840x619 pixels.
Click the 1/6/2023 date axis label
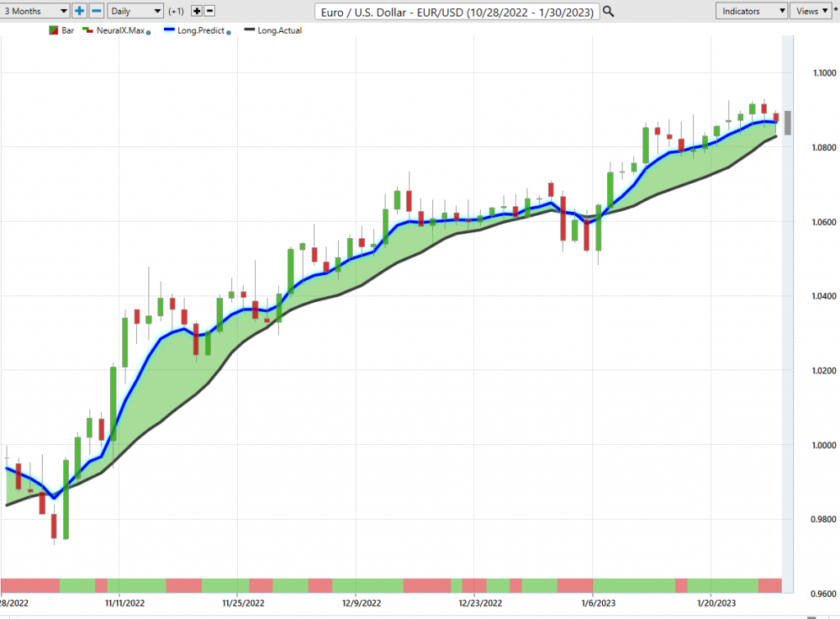598,603
